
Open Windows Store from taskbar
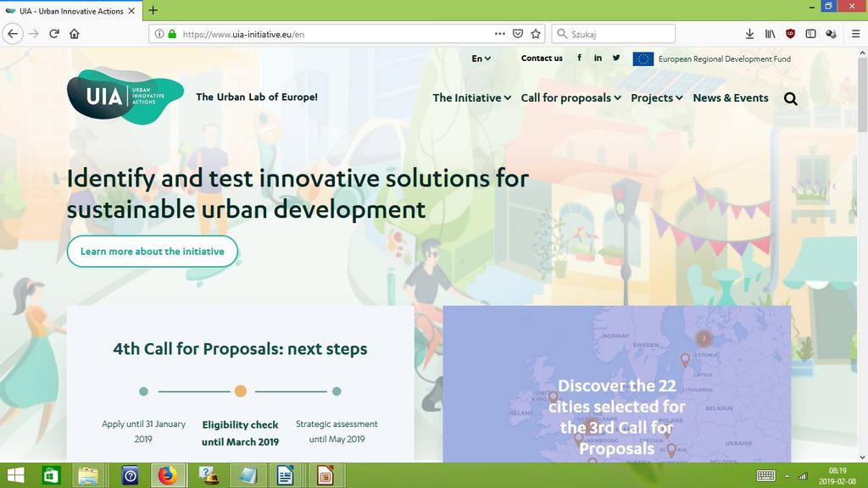tap(51, 475)
